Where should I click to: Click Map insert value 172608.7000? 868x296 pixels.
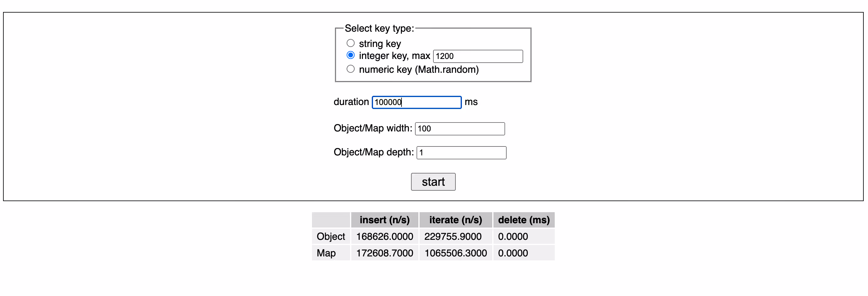click(x=384, y=253)
